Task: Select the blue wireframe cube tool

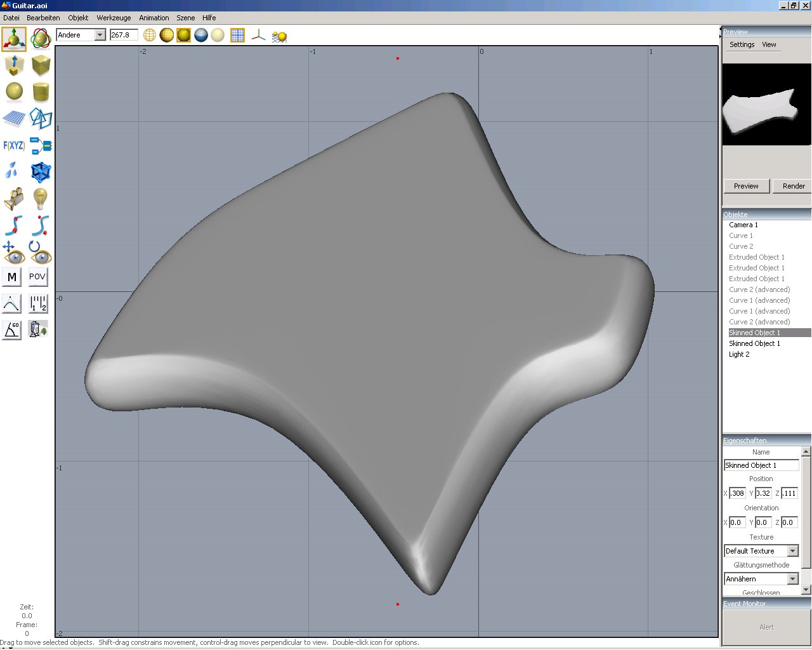Action: tap(41, 172)
